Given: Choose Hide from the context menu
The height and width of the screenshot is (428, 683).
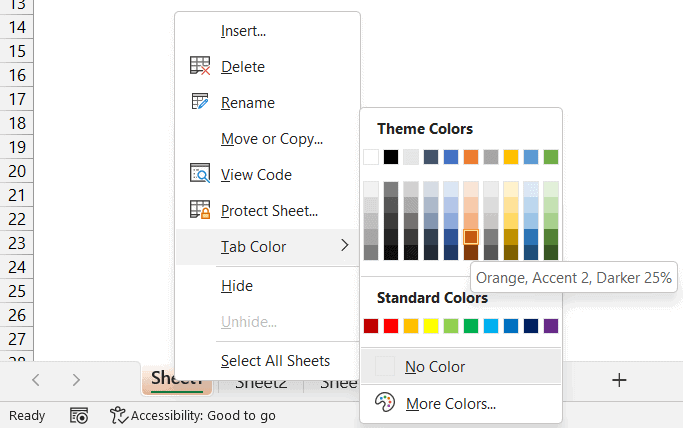Looking at the screenshot, I should click(x=237, y=286).
